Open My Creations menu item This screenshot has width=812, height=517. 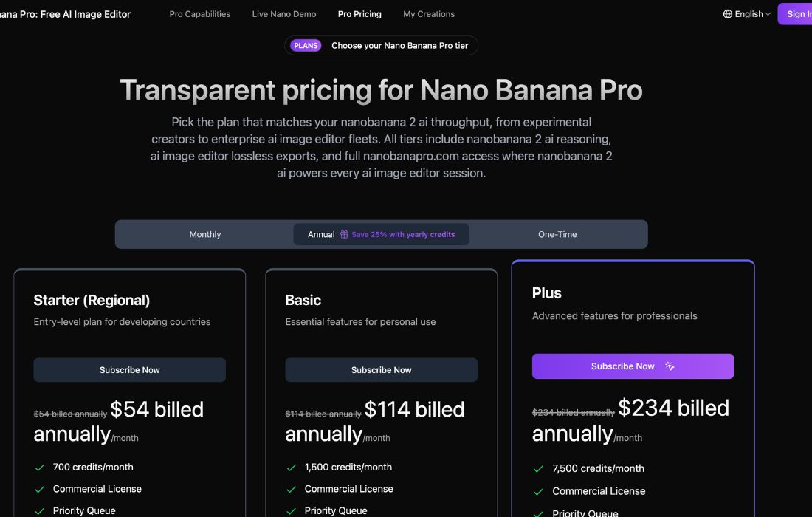(429, 14)
